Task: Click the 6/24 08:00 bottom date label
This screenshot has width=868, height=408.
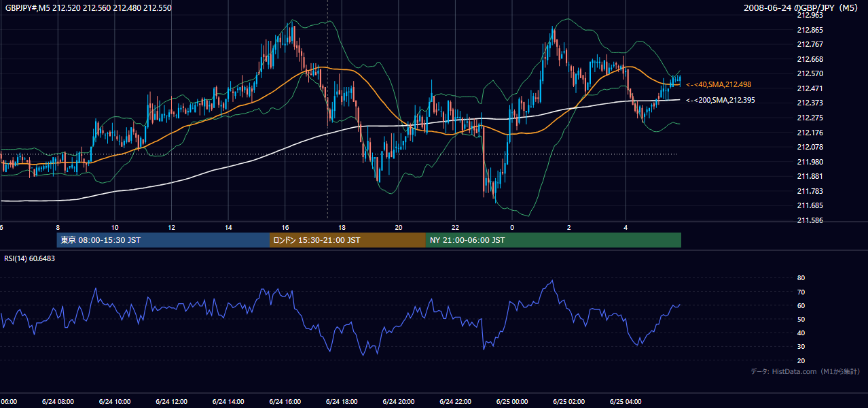Action: click(58, 402)
